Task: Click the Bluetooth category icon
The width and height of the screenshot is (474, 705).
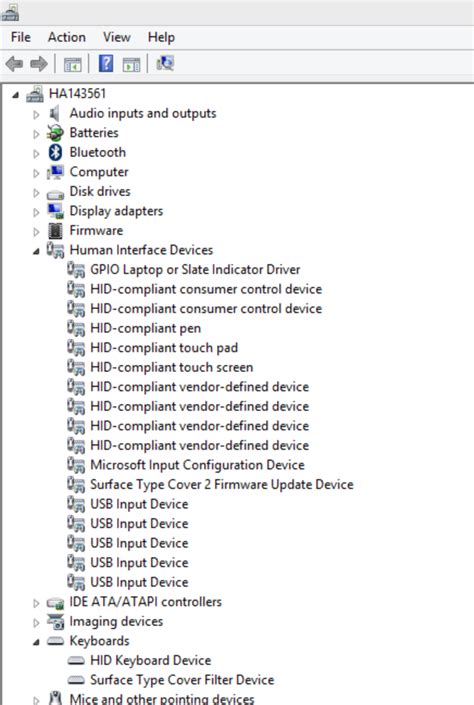Action: tap(55, 152)
